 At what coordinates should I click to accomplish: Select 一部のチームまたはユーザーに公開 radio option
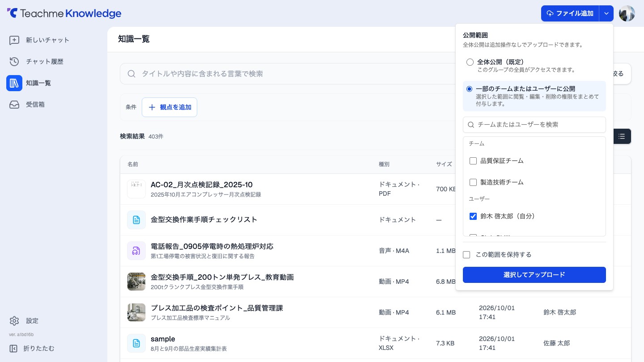469,89
